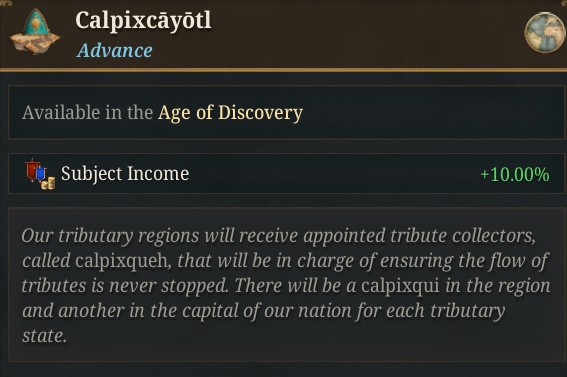Image resolution: width=567 pixels, height=377 pixels.
Task: Click 'There will be a' sentence start
Action: click(x=295, y=286)
